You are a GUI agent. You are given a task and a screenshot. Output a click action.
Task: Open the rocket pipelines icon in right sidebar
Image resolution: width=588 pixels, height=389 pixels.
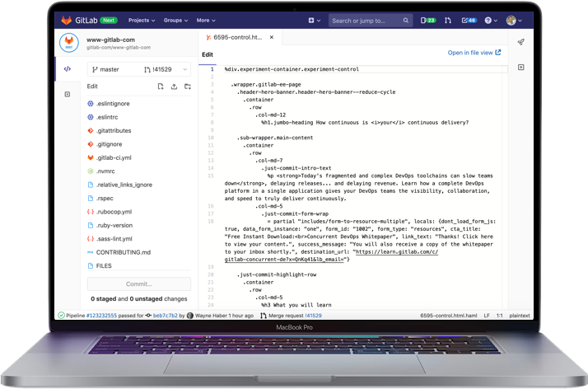(x=520, y=42)
